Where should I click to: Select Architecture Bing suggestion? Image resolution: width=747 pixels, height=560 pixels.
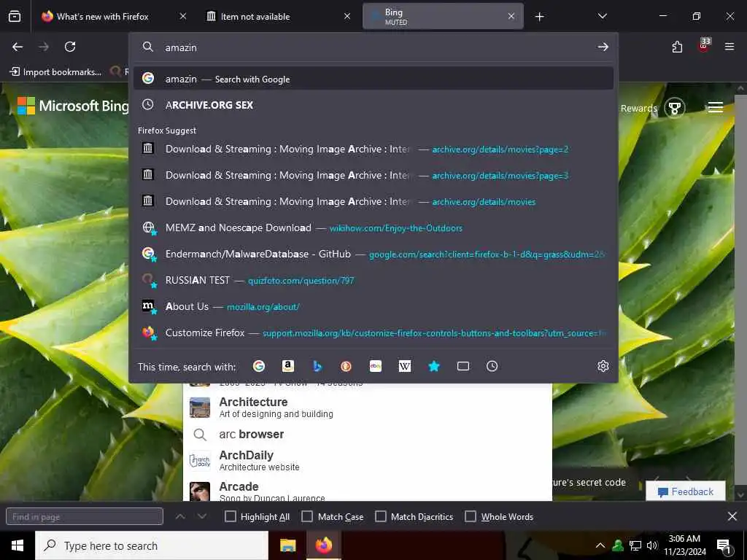click(368, 408)
